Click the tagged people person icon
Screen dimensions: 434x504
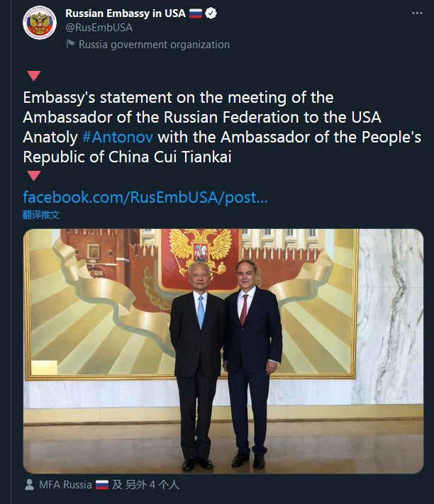[29, 485]
